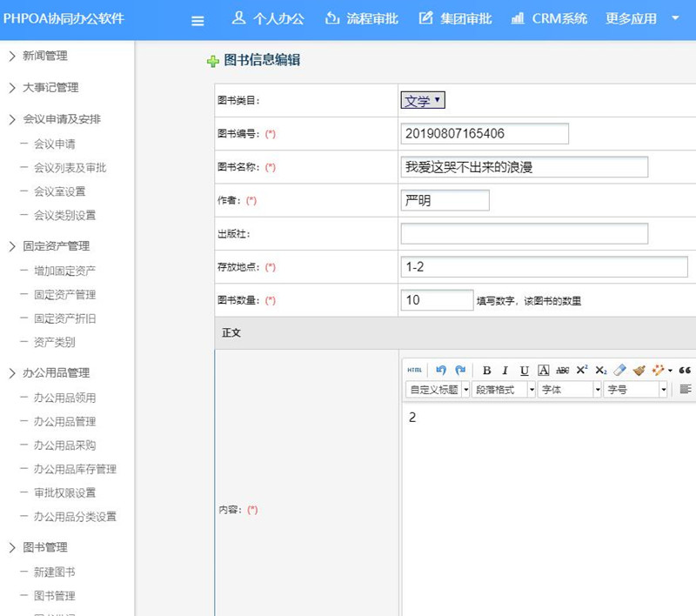Switch to HTML source mode in the editor

click(413, 370)
